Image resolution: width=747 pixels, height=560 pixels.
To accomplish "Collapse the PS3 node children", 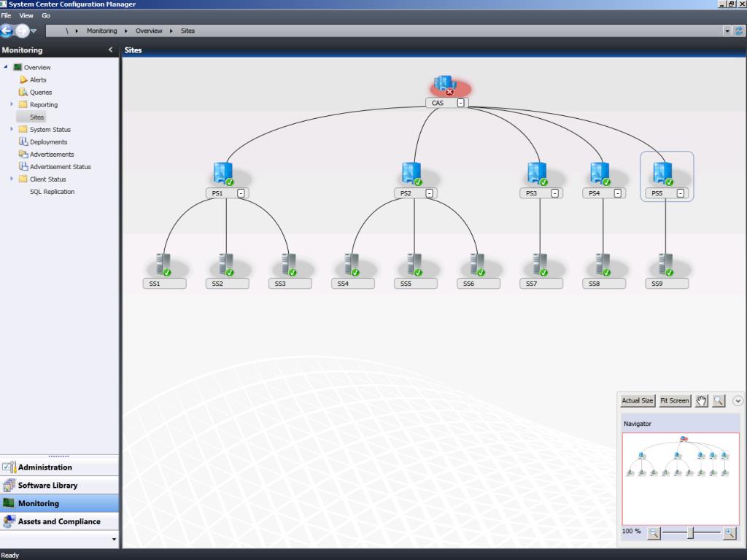I will pyautogui.click(x=555, y=193).
